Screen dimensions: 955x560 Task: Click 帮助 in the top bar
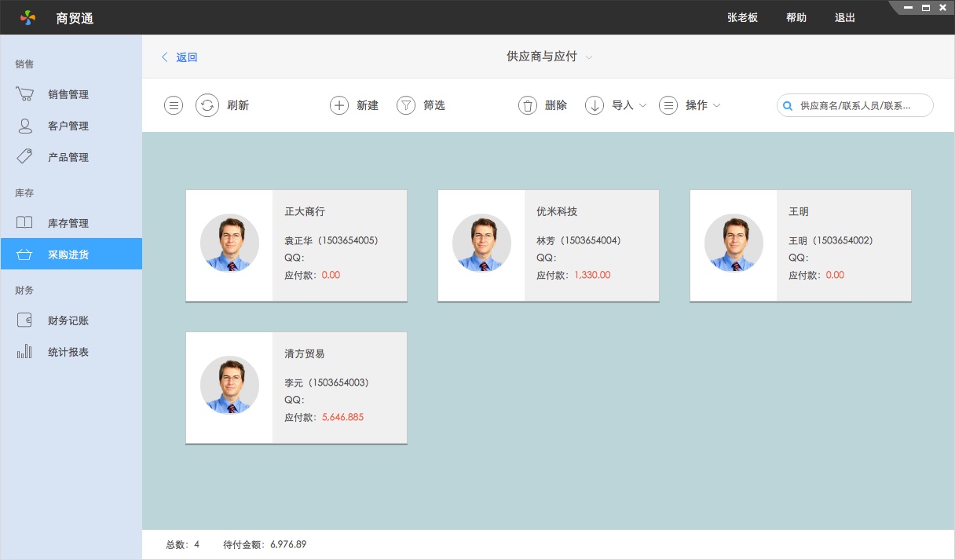pyautogui.click(x=796, y=17)
